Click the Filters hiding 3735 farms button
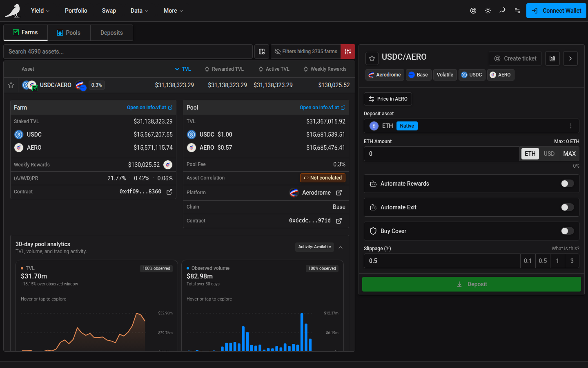This screenshot has width=588, height=368. (306, 52)
